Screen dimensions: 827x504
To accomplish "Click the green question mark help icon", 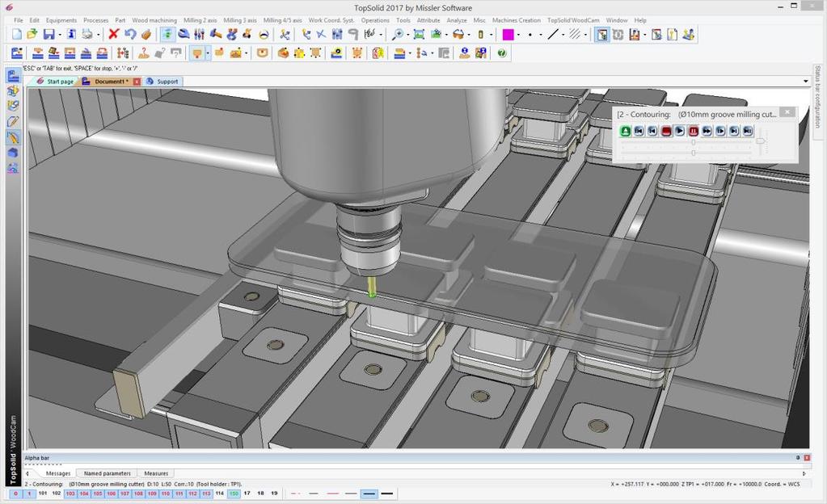I will tap(502, 52).
